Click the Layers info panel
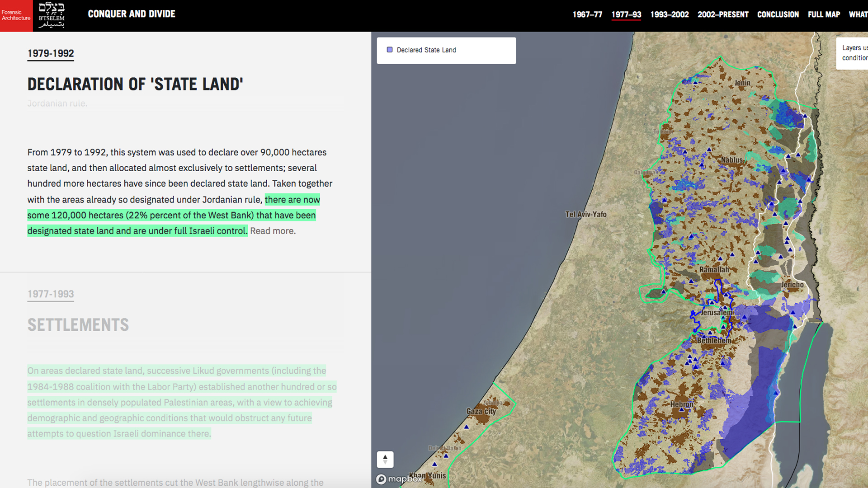This screenshot has width=868, height=488. click(854, 53)
